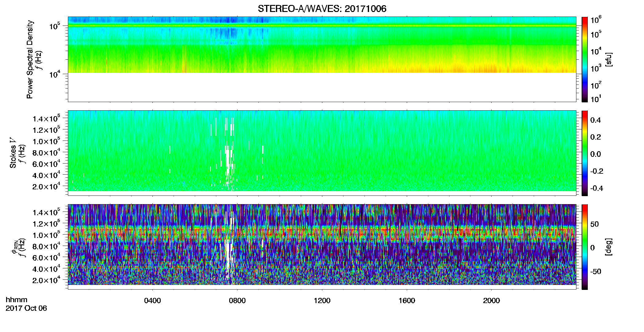Click the 2000 time axis label
The image size is (644, 332).
point(491,301)
